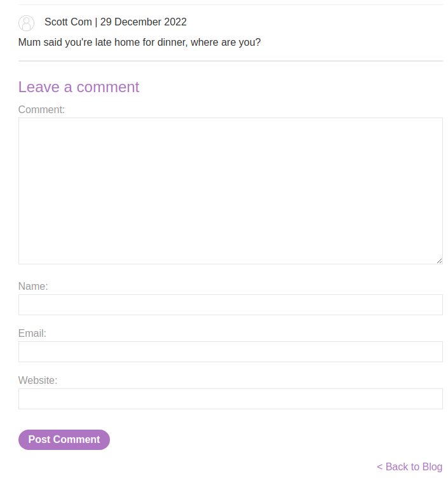Click the 'Website:' field label

pyautogui.click(x=37, y=381)
